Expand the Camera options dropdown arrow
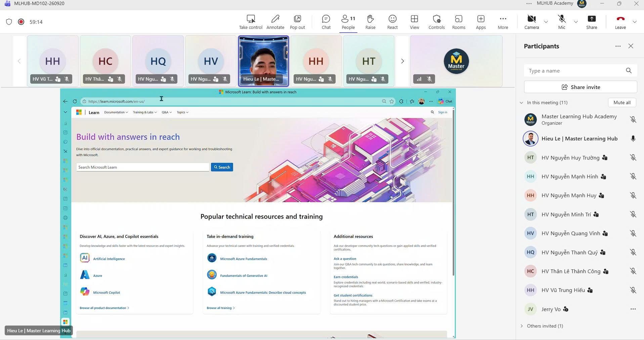Screen dimensions: 644x340 546,22
